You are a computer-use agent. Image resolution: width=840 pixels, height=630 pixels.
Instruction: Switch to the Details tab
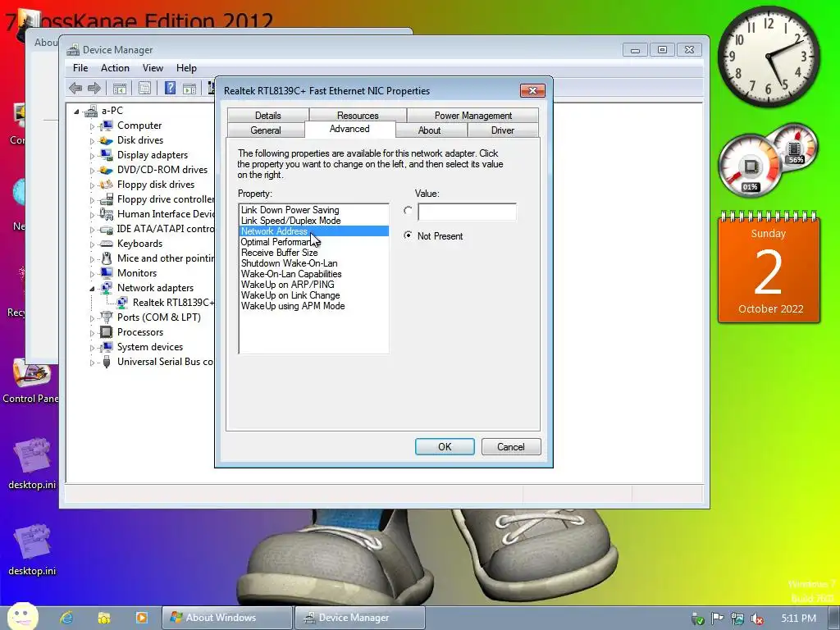click(268, 115)
